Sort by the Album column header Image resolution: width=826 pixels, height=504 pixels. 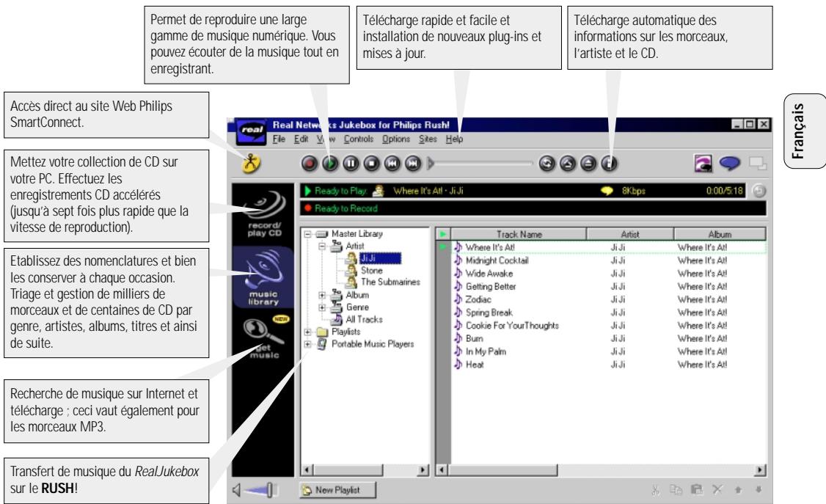click(x=720, y=234)
